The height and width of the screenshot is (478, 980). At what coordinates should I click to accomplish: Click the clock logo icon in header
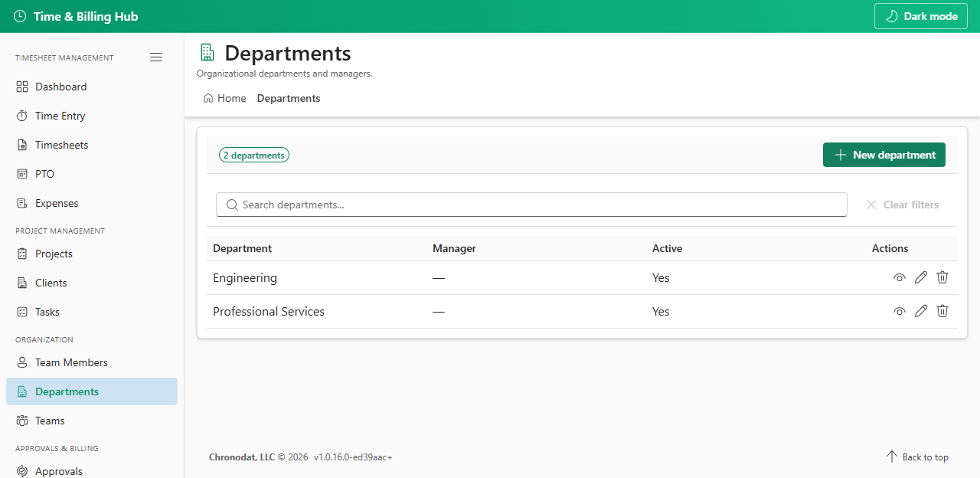click(20, 16)
